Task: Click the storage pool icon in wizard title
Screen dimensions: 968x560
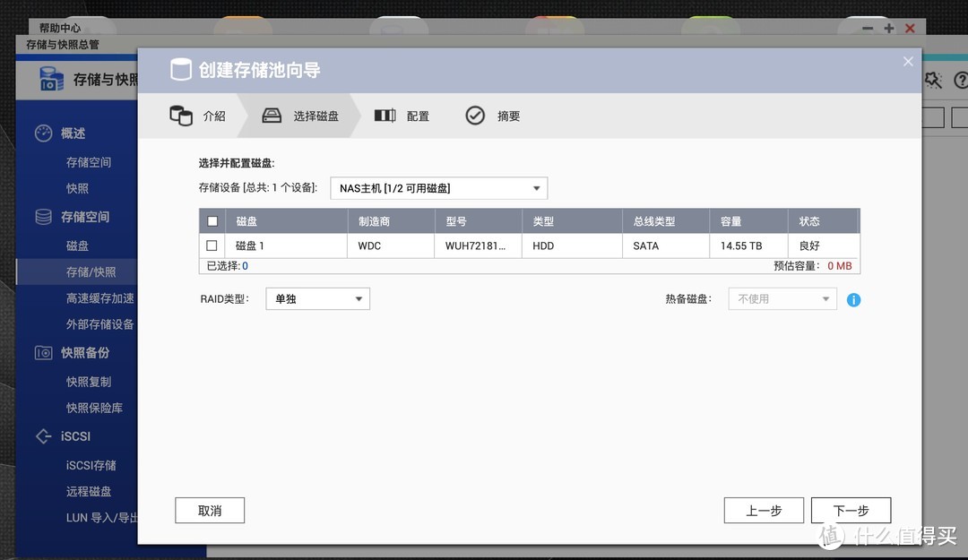Action: tap(180, 68)
